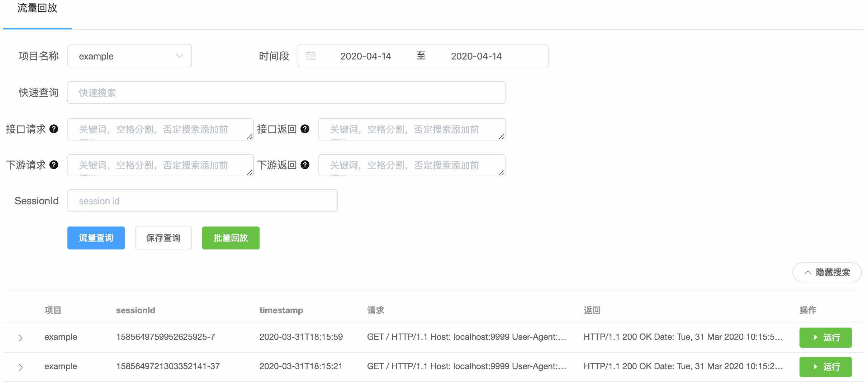868x386 pixels.
Task: Run the first example session replay
Action: tap(826, 337)
